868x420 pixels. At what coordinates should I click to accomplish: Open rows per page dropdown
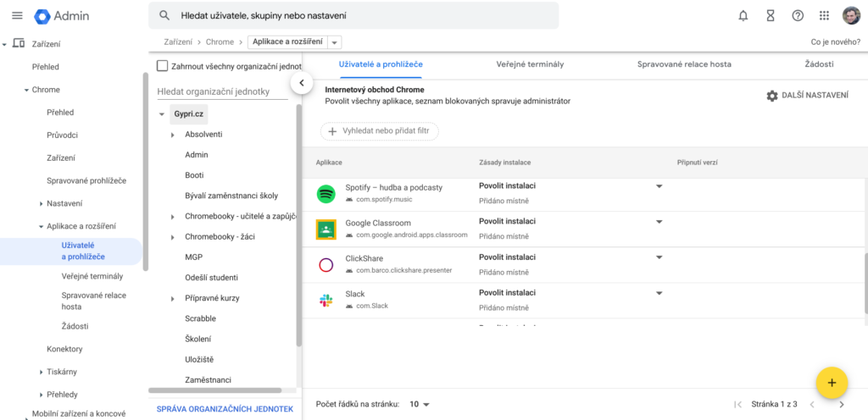click(420, 405)
